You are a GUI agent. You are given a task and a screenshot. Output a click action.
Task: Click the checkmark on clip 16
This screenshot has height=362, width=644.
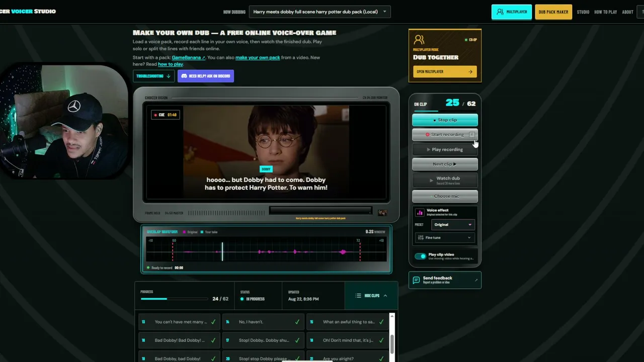[x=213, y=340]
